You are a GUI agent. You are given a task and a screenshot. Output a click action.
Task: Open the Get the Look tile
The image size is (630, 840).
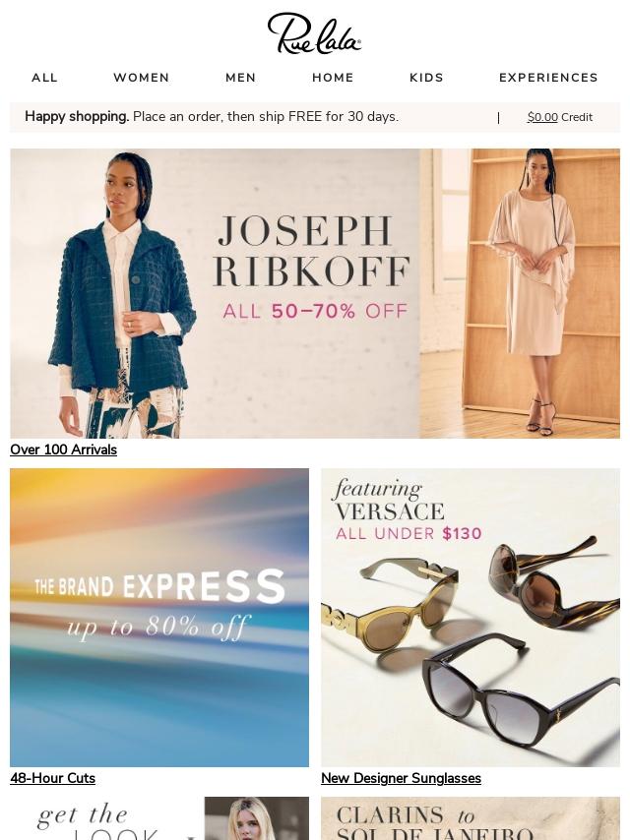pos(159,818)
